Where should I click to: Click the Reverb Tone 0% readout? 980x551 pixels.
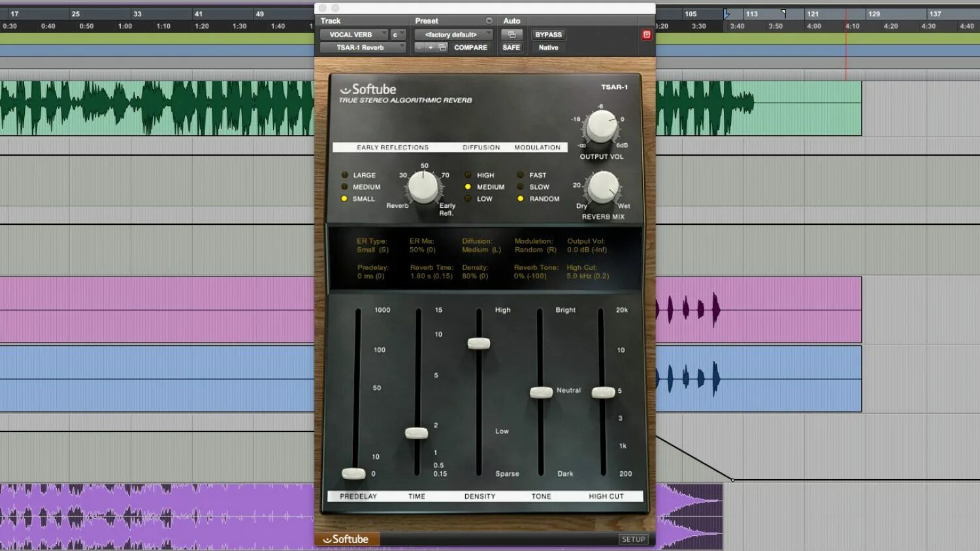[x=536, y=272]
